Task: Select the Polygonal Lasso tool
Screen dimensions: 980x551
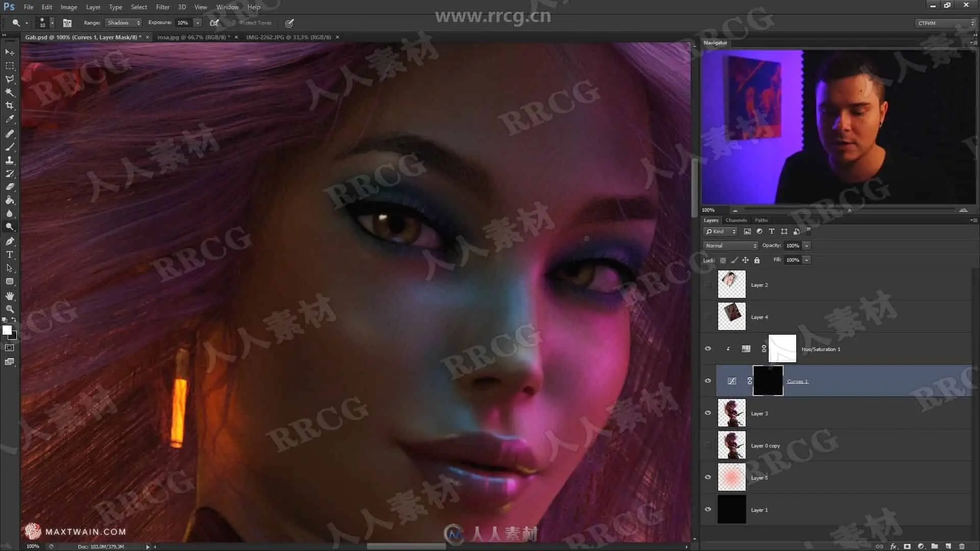Action: pos(10,79)
